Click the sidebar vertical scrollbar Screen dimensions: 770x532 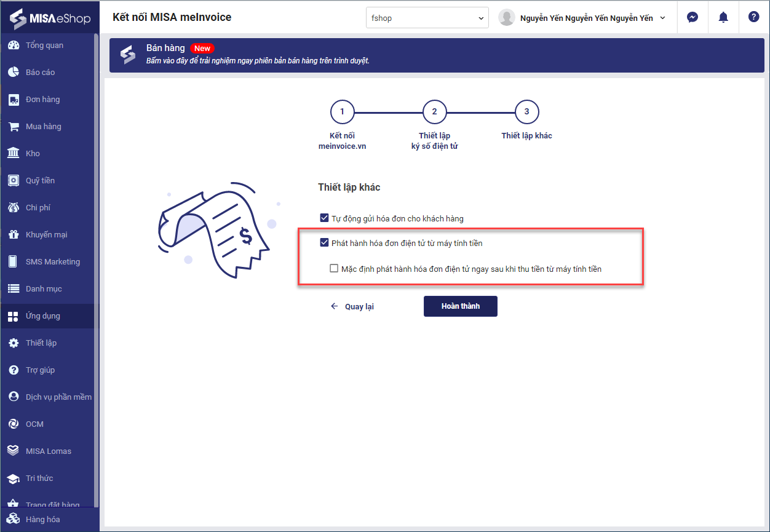click(x=97, y=271)
